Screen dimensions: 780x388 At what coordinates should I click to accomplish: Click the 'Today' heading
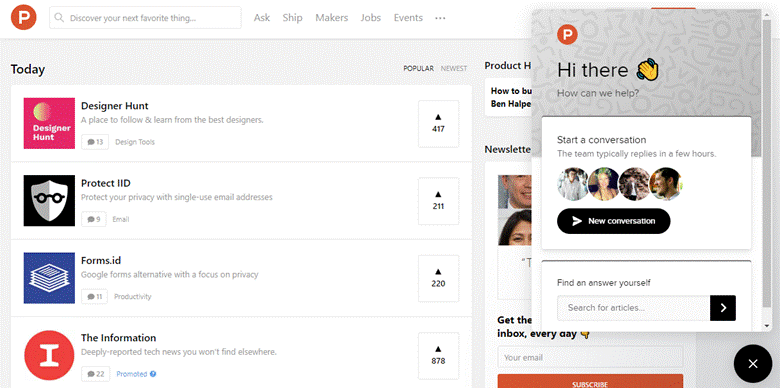(x=28, y=69)
